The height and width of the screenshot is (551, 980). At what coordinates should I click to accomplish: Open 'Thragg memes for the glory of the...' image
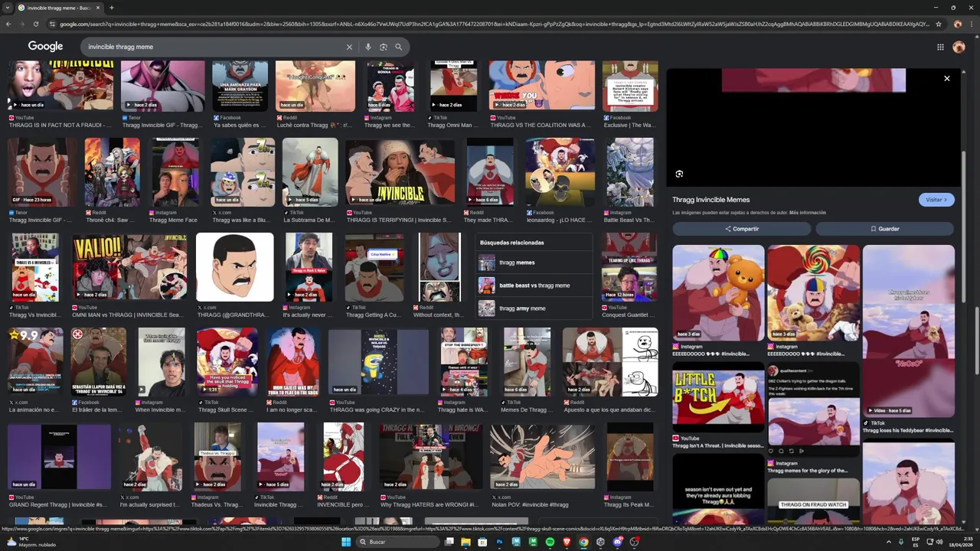point(813,409)
